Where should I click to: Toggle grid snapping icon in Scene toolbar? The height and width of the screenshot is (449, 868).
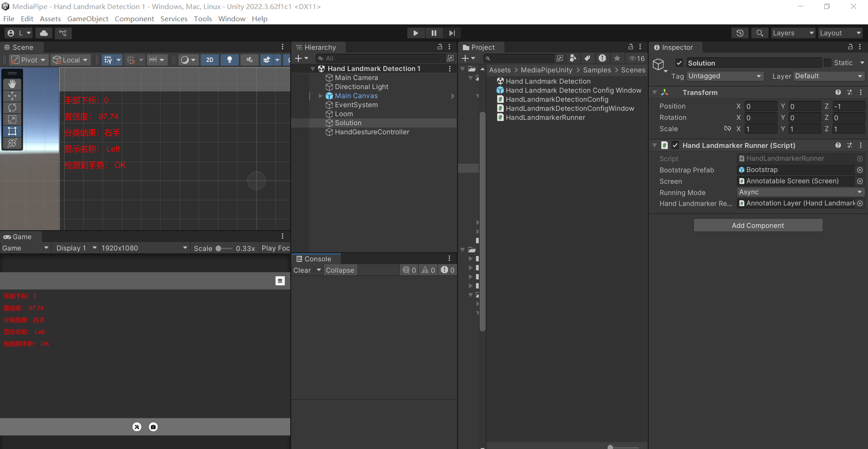point(131,60)
